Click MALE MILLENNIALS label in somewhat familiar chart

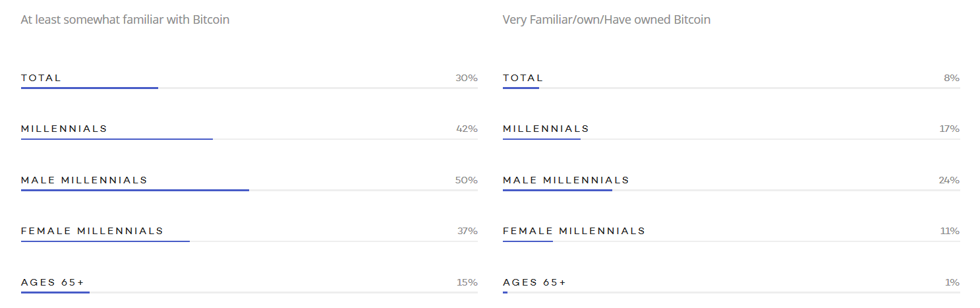click(x=84, y=180)
